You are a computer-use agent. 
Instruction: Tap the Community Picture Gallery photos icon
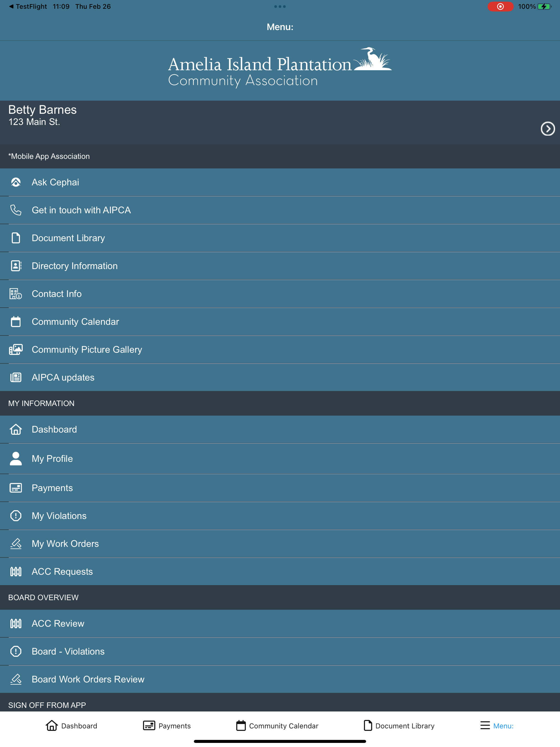pos(16,349)
